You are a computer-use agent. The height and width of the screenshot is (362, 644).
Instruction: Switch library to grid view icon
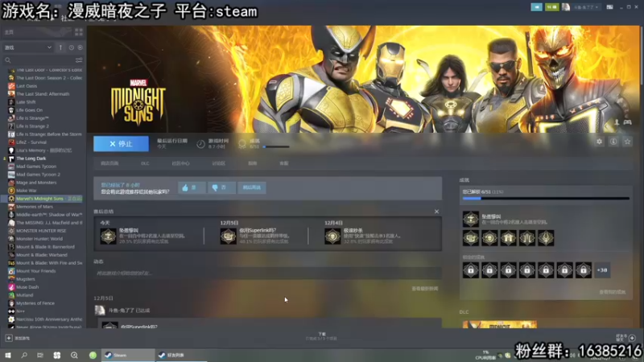click(79, 32)
